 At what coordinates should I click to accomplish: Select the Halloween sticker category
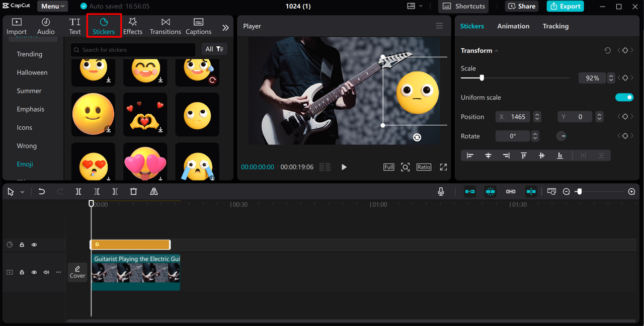point(32,72)
